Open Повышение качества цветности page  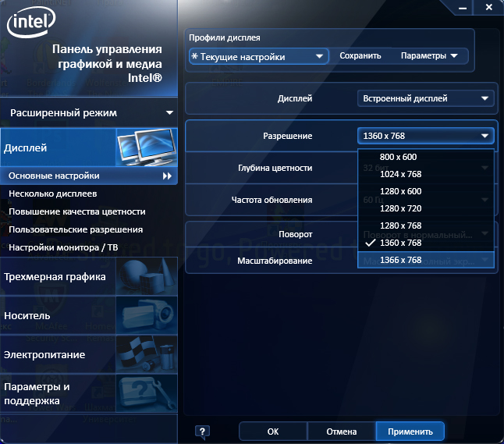77,211
